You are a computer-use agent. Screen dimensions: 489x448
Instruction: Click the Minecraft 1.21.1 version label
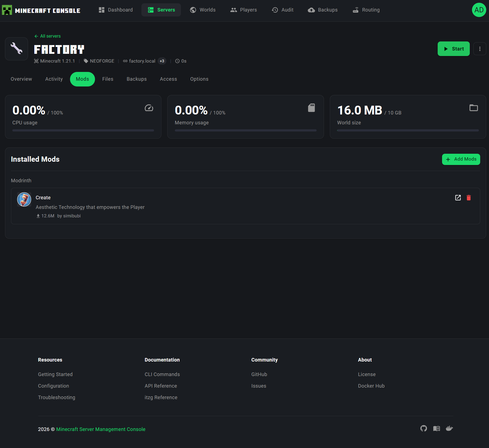click(x=57, y=61)
